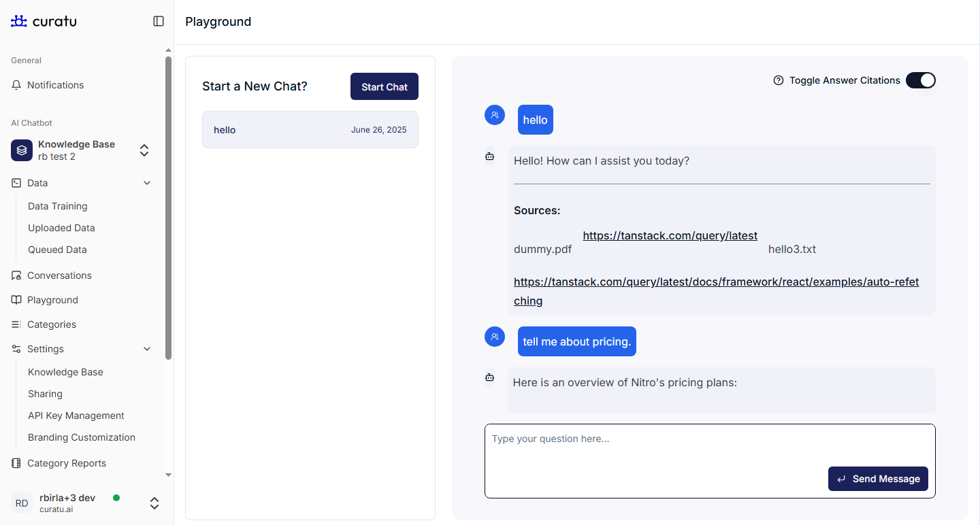
Task: Collapse the Settings section chevron
Action: (x=147, y=349)
